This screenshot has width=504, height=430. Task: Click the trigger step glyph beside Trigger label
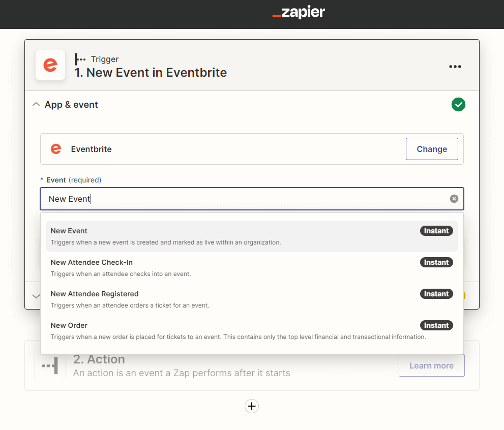(80, 59)
